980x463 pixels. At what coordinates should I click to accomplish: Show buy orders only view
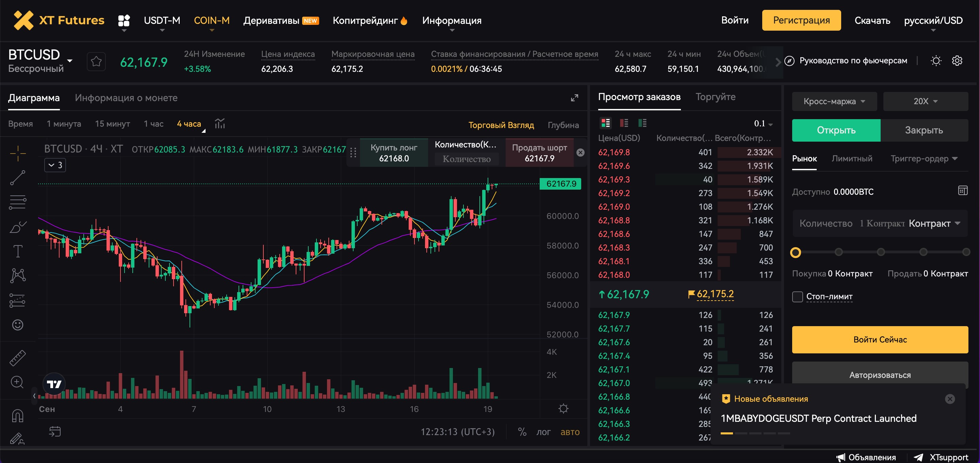[642, 123]
